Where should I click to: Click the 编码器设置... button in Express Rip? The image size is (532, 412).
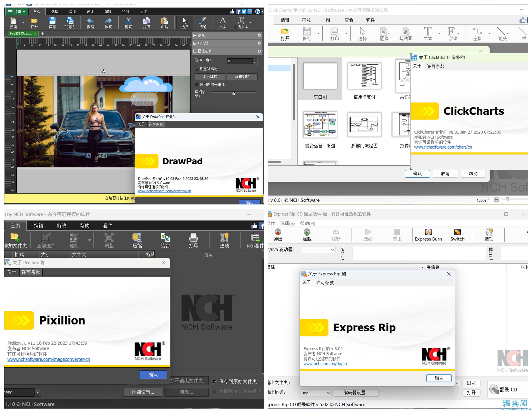(x=356, y=393)
